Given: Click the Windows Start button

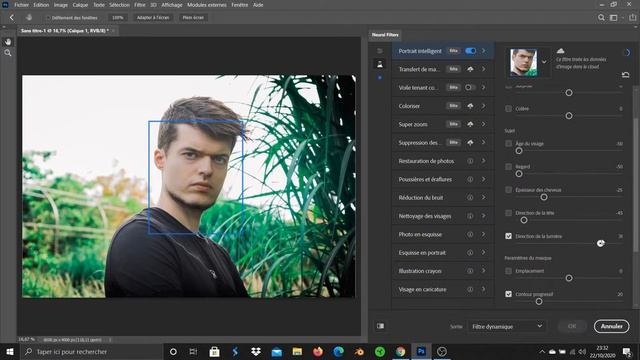Looking at the screenshot, I should pyautogui.click(x=9, y=351).
